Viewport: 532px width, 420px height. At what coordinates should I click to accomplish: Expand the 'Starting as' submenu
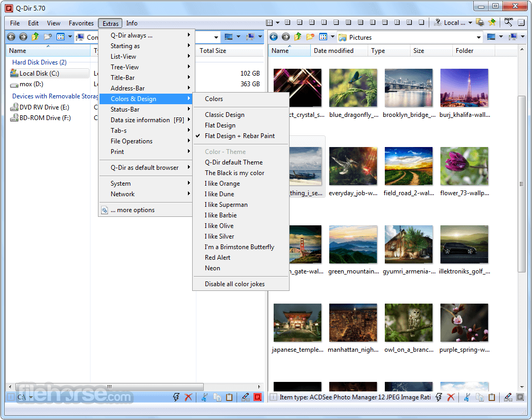146,46
